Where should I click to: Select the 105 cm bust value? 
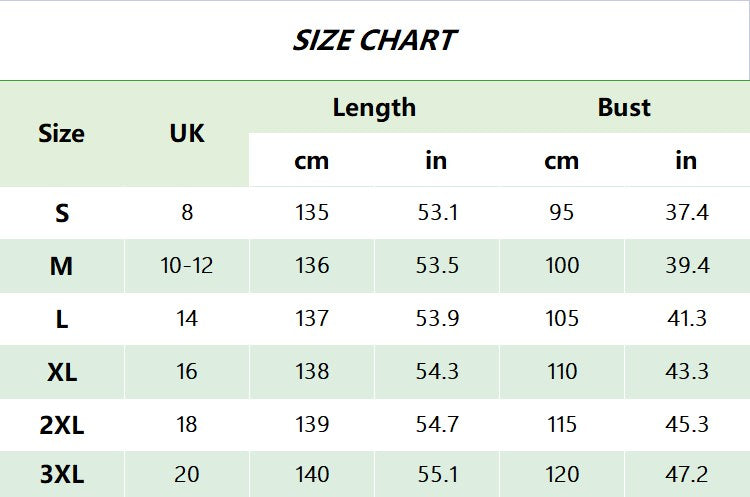tap(562, 319)
